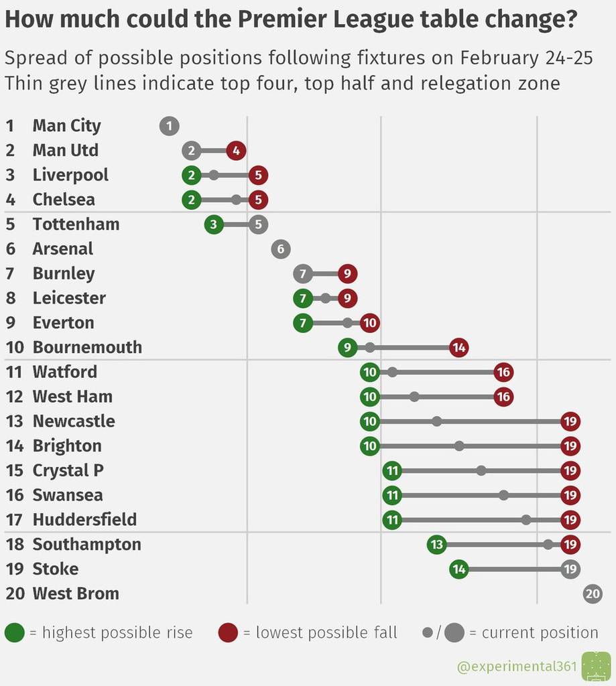Open the @experimental361 handle

click(517, 667)
